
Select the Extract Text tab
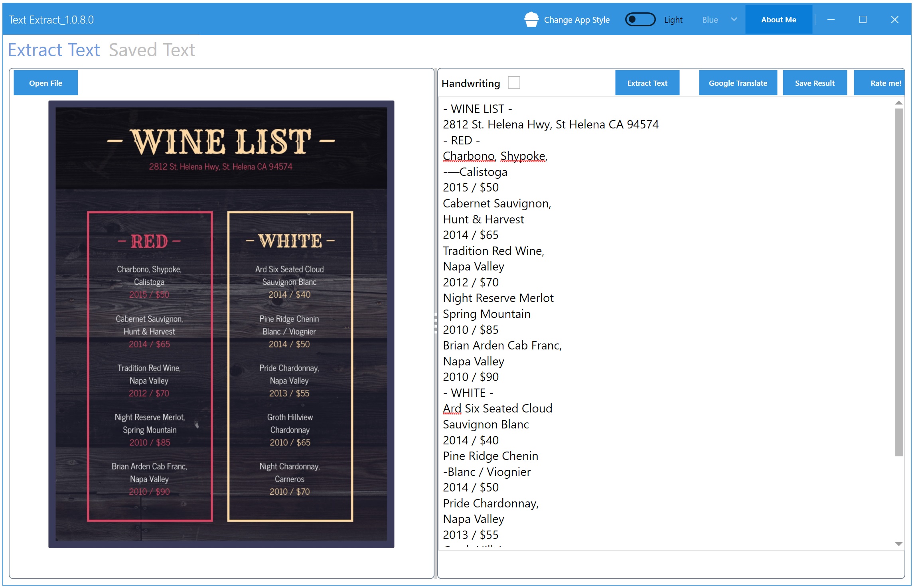click(x=53, y=49)
